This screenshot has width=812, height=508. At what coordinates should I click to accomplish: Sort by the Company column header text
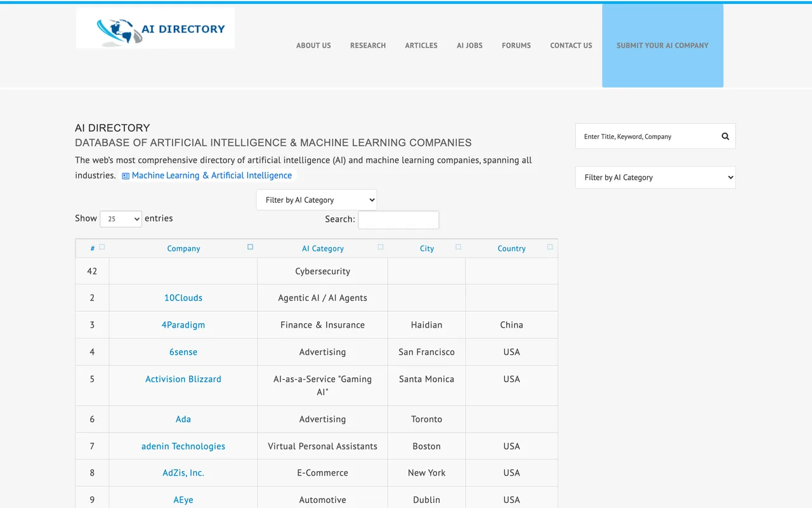pyautogui.click(x=183, y=248)
